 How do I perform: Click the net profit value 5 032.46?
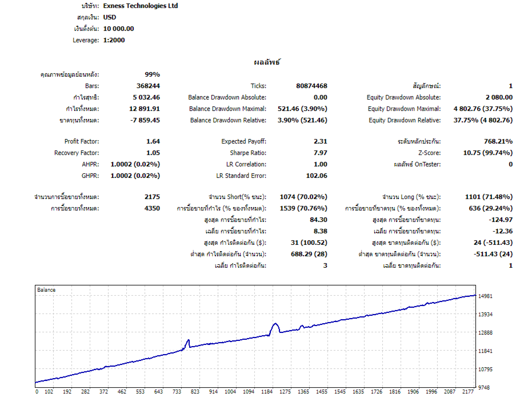(x=146, y=97)
